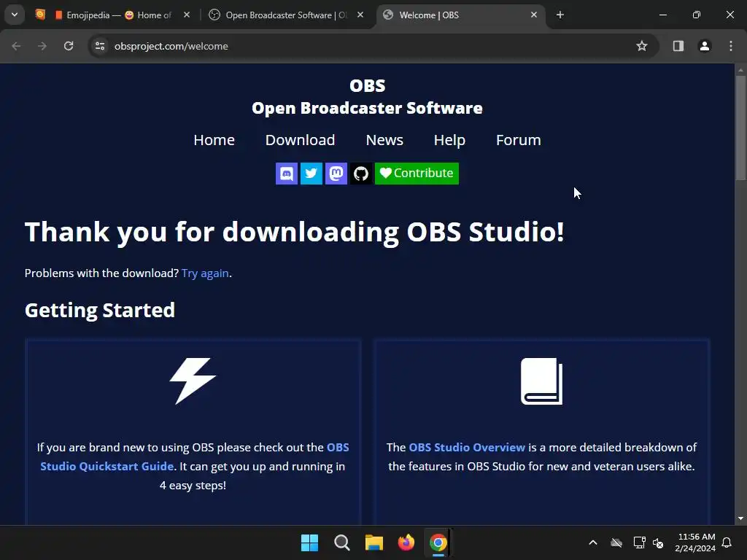Reload the page with the refresh icon
The image size is (747, 560).
tap(69, 46)
